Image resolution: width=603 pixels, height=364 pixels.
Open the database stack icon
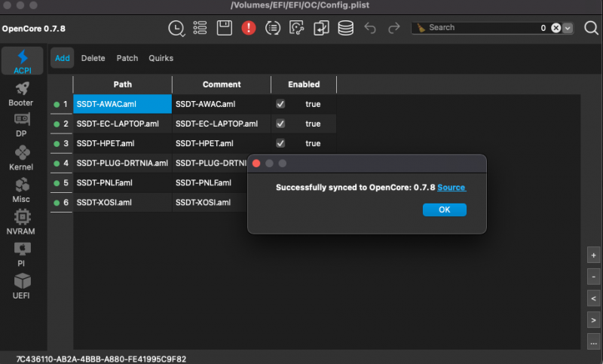point(345,28)
